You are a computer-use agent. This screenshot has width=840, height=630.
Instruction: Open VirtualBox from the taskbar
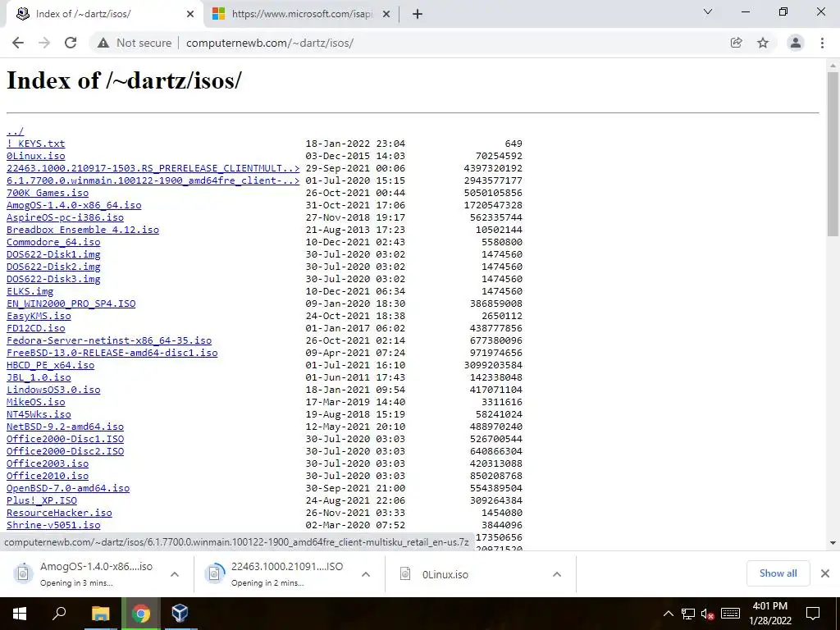click(180, 614)
